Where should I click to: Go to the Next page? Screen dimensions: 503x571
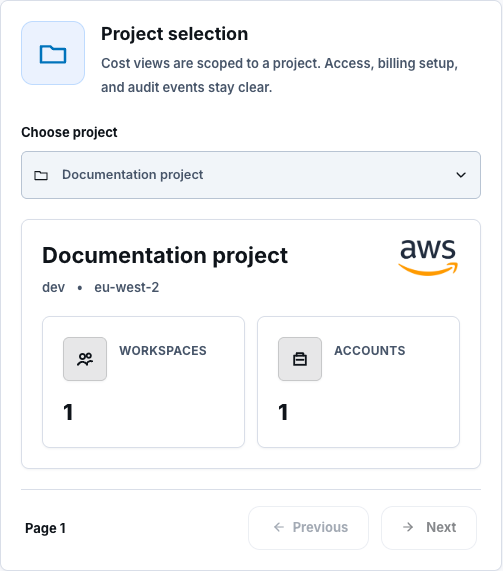[429, 528]
